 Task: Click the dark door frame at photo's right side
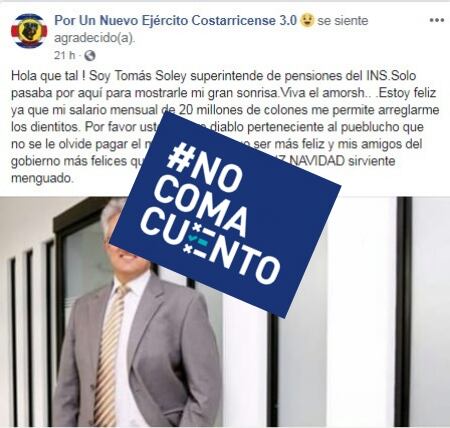click(x=404, y=312)
